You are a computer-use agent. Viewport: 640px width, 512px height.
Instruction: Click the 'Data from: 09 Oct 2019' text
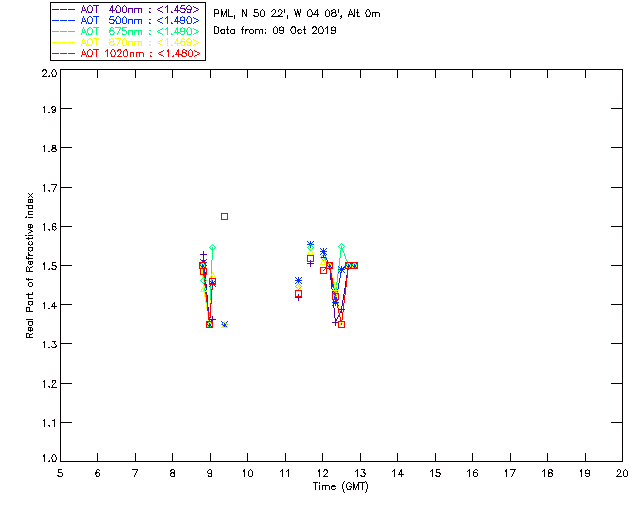click(275, 31)
